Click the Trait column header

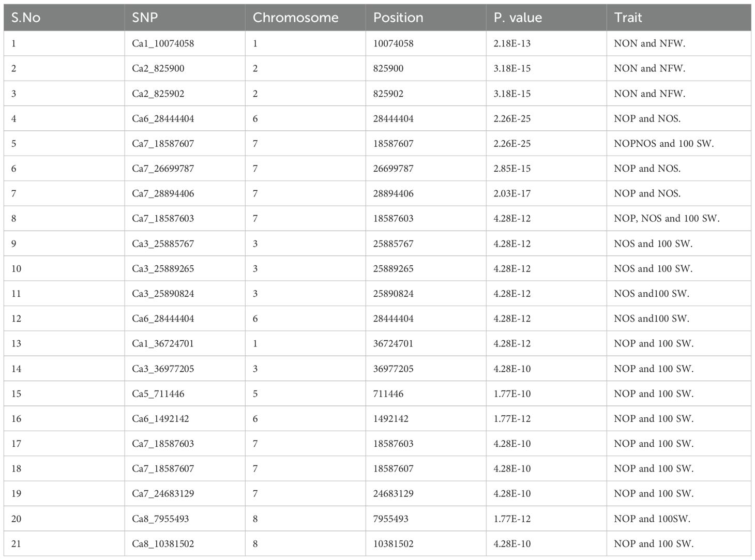628,18
